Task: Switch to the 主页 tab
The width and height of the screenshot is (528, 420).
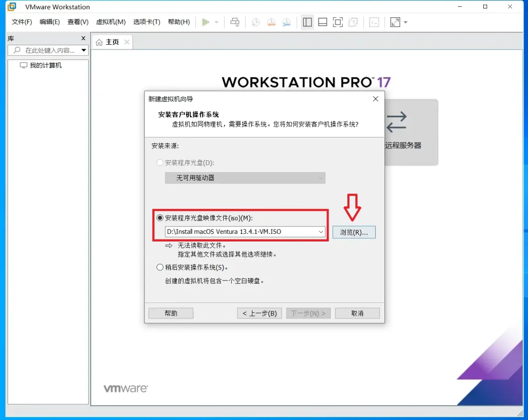Action: tap(112, 42)
